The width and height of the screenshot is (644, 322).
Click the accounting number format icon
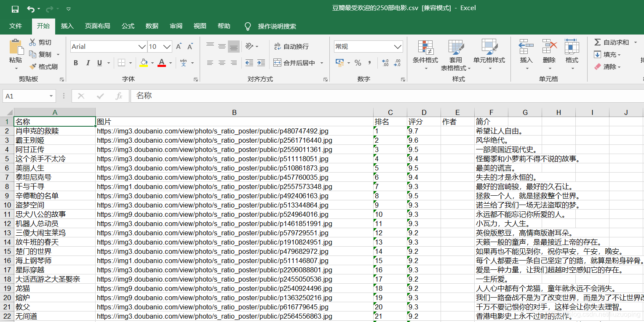click(340, 63)
